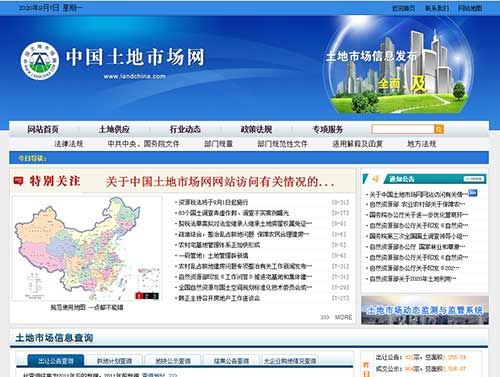The image size is (500, 377).
Task: Open news item about 83个国土调查弄虚作假
Action: (x=234, y=213)
